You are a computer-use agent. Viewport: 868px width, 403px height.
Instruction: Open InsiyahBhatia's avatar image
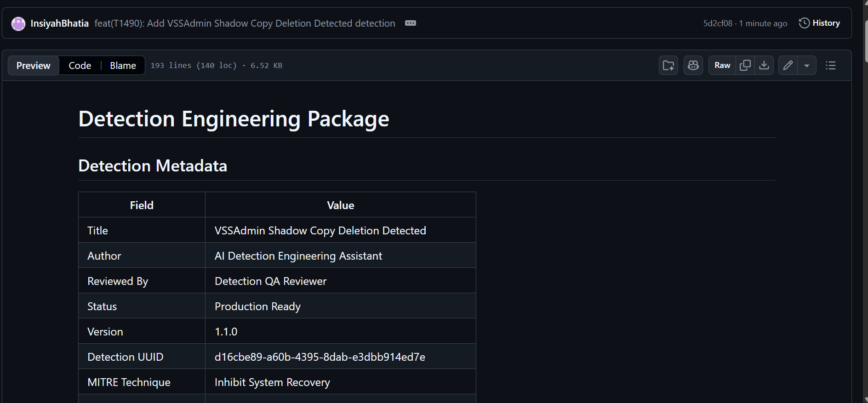(x=18, y=23)
